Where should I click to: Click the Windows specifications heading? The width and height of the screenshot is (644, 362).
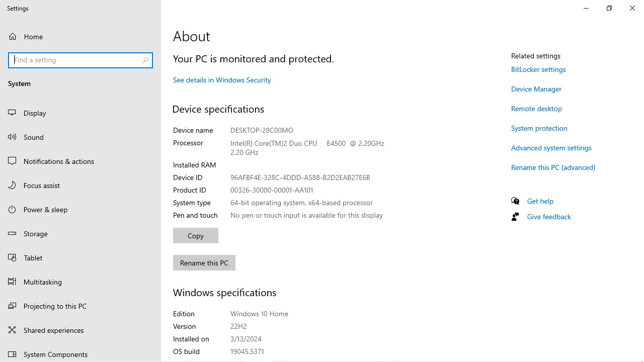tap(224, 293)
